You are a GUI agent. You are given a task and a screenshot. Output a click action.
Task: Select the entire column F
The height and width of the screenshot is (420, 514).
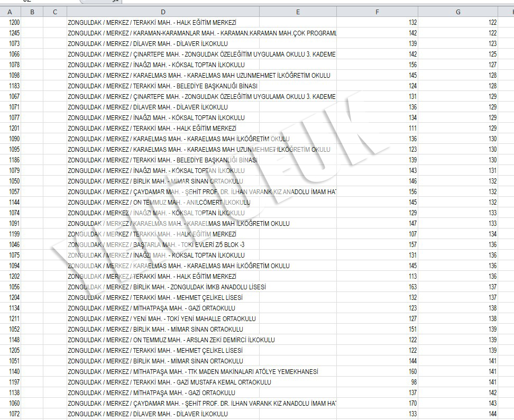point(377,12)
